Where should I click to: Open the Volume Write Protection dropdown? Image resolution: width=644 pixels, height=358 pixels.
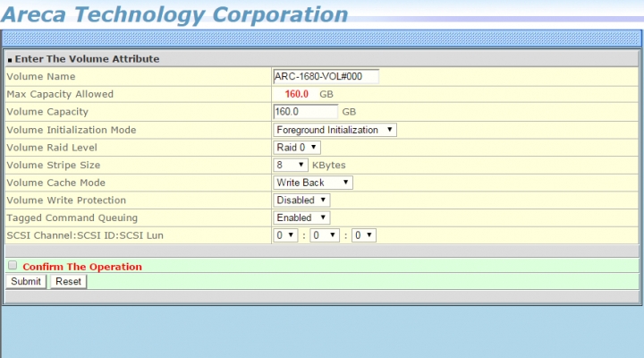[x=301, y=200]
